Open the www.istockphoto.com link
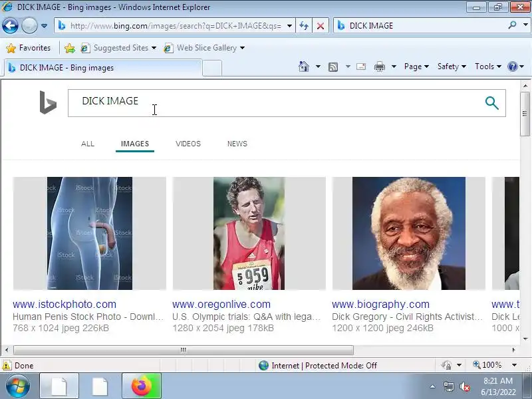 [65, 305]
